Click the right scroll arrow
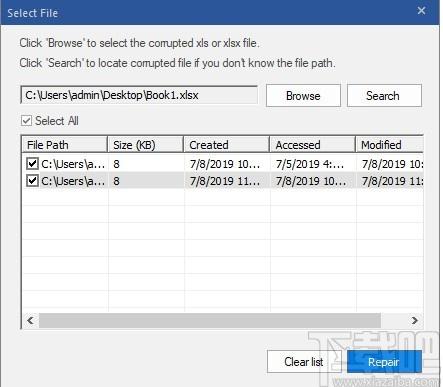 pyautogui.click(x=414, y=320)
